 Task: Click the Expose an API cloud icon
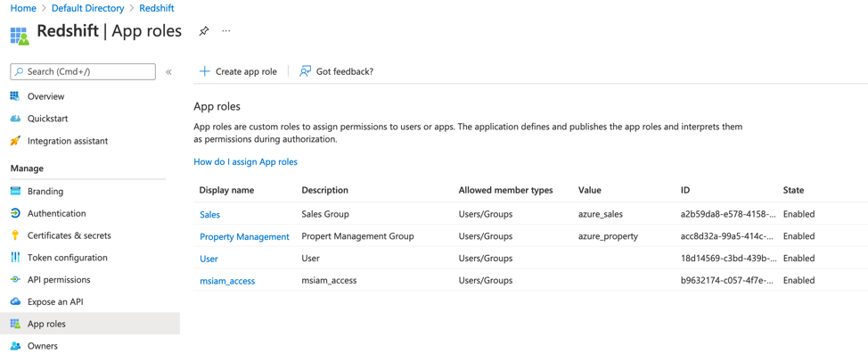click(x=15, y=302)
